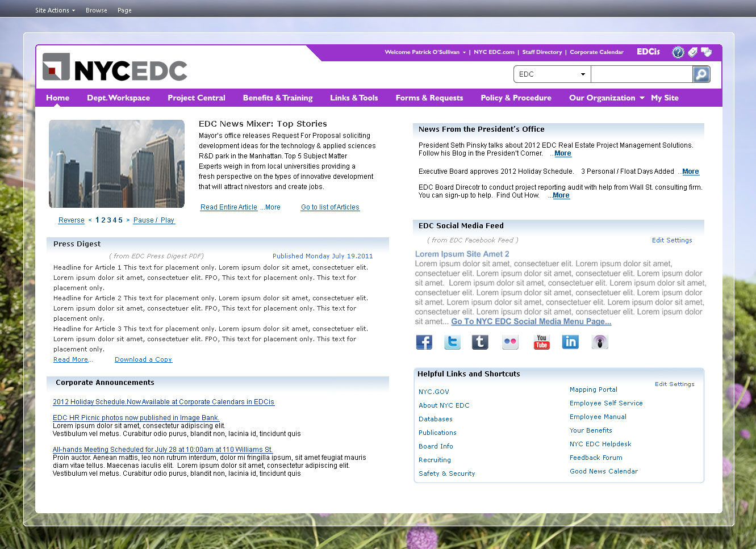Viewport: 756px width, 549px height.
Task: Click the search text input field
Action: point(642,74)
